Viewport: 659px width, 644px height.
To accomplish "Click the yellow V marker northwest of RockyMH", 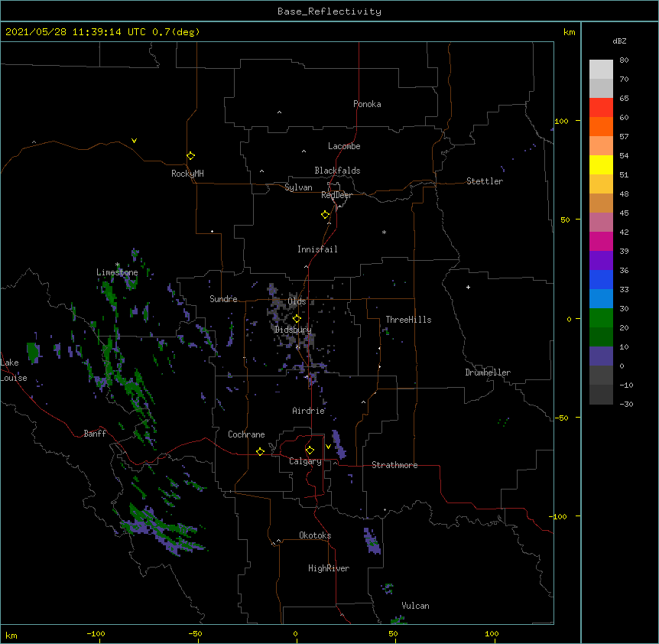I will tap(134, 141).
